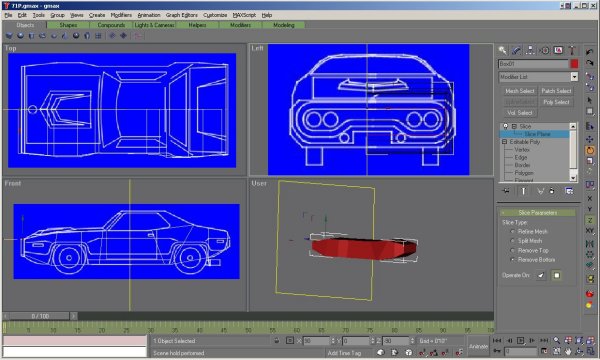This screenshot has width=600, height=360.
Task: Click the Pin Stack icon under modifier stack
Action: pyautogui.click(x=506, y=191)
